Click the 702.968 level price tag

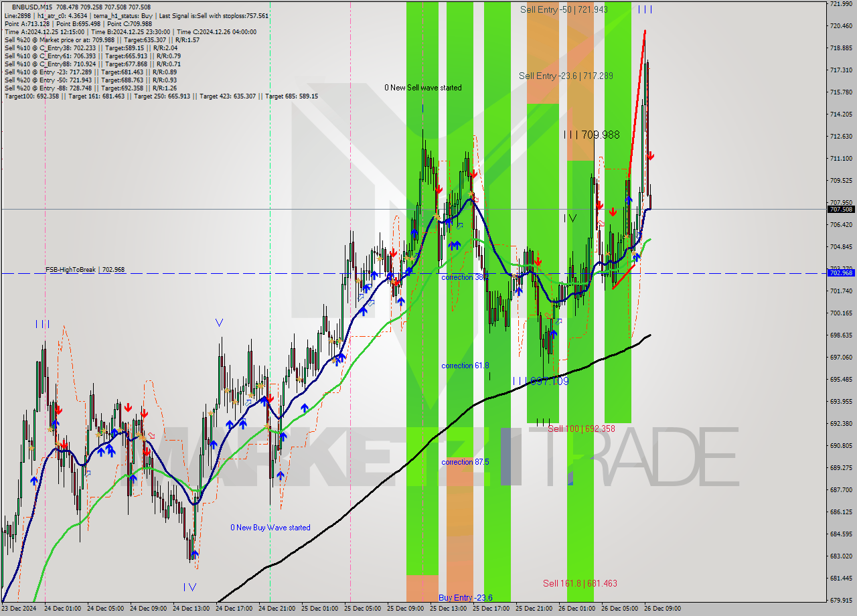pyautogui.click(x=842, y=273)
